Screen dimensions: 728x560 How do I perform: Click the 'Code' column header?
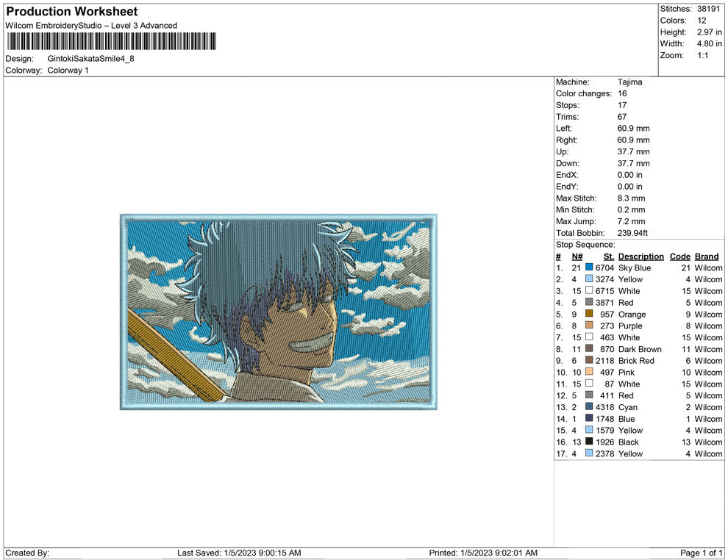(679, 256)
